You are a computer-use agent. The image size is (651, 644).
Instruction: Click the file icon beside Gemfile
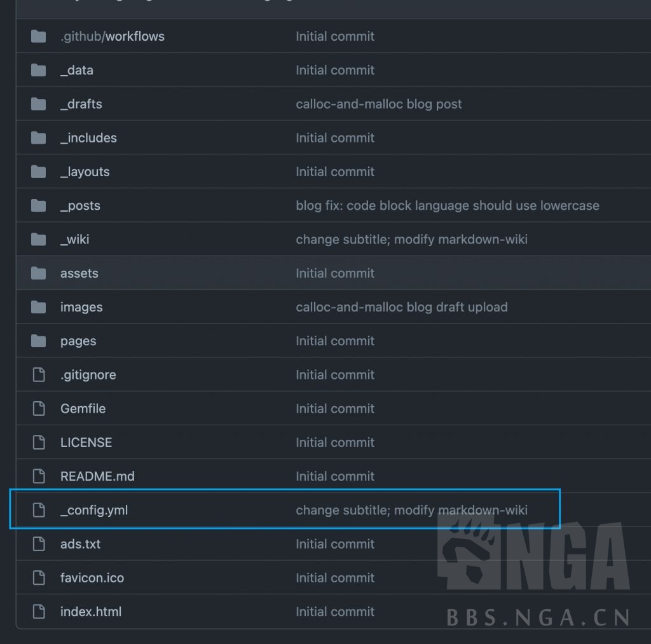tap(38, 408)
